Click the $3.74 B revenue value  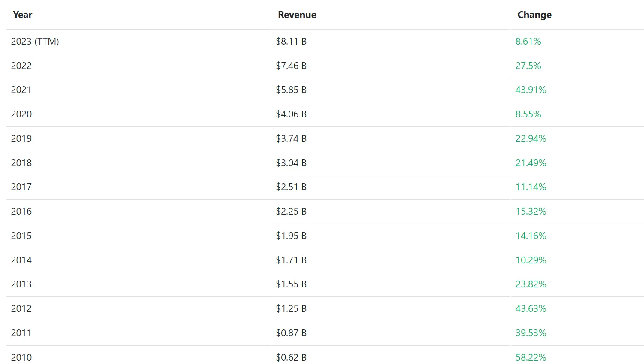pyautogui.click(x=291, y=139)
